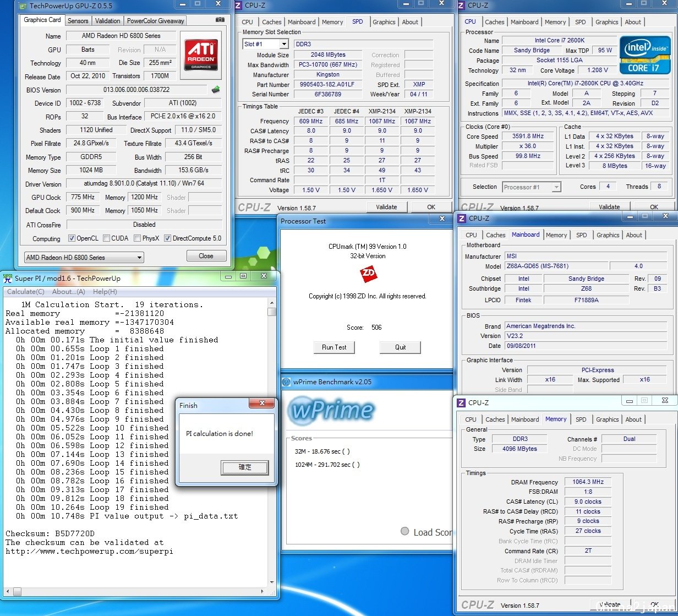Toggle the OpenCL checkbox in GPU-Z

click(x=72, y=238)
